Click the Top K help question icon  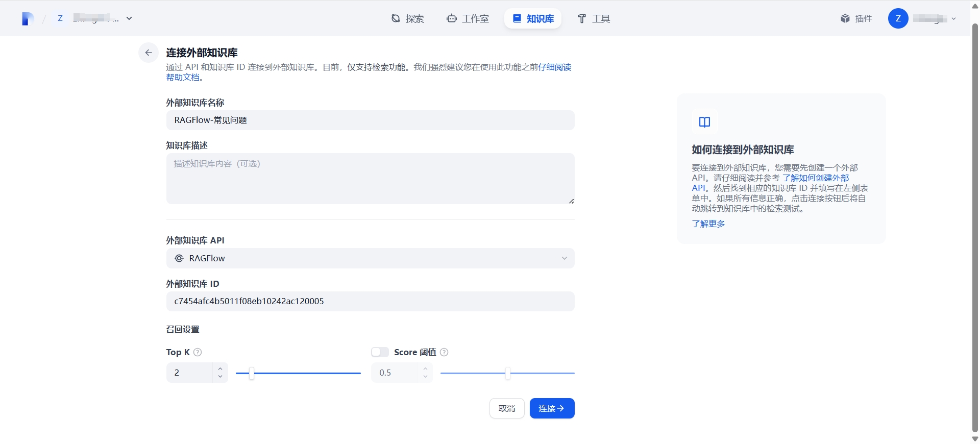pyautogui.click(x=198, y=352)
